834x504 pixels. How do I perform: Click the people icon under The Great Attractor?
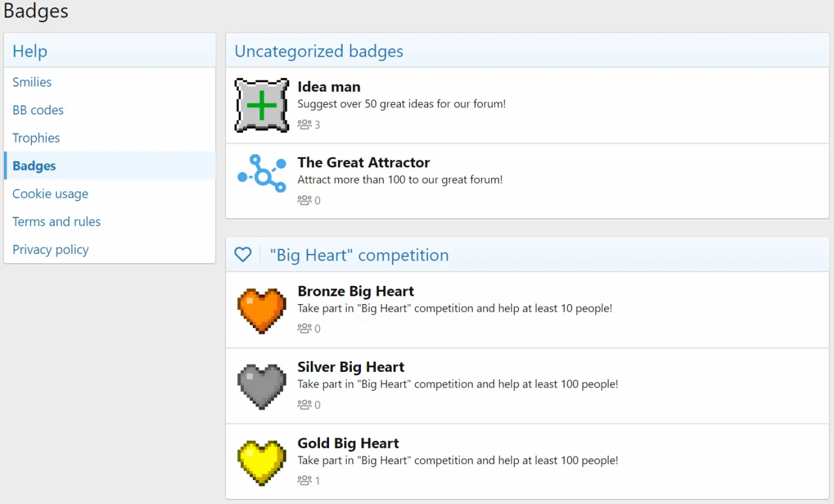click(305, 200)
